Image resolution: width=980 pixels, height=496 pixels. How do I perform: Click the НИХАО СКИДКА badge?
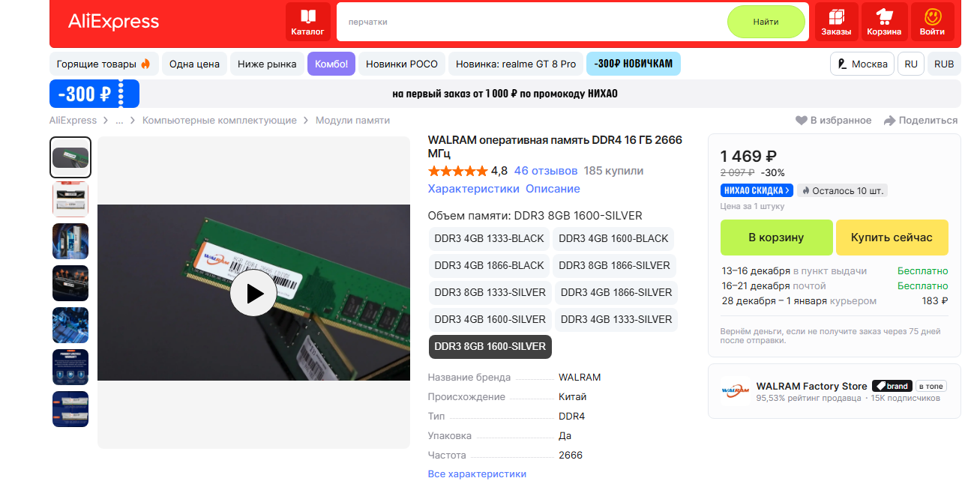(757, 190)
